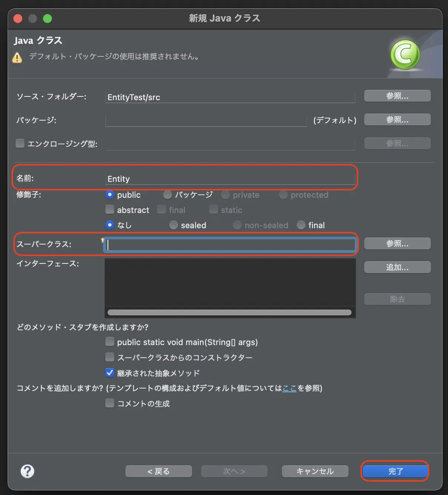
Task: Click the warning icon beside the default package message
Action: (x=17, y=58)
